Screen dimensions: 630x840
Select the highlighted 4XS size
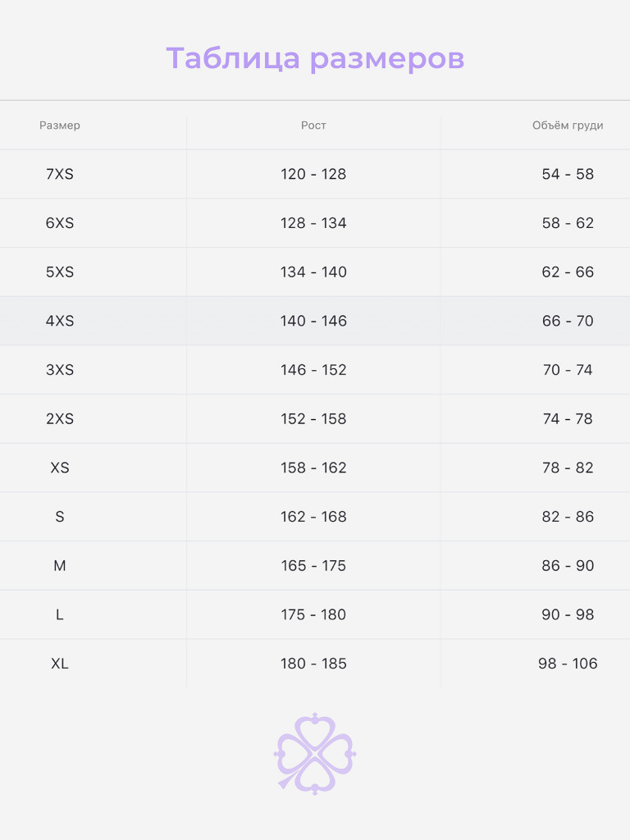(x=60, y=321)
